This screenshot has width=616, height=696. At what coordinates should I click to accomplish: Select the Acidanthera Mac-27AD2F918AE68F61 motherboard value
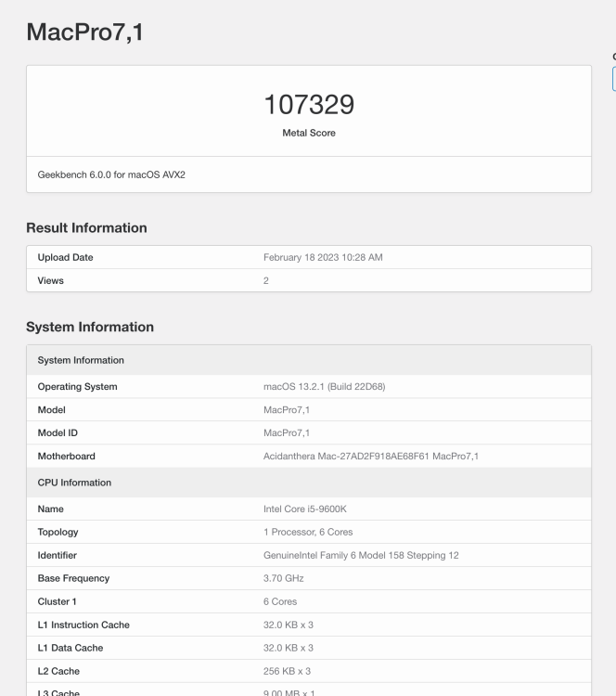(x=371, y=457)
